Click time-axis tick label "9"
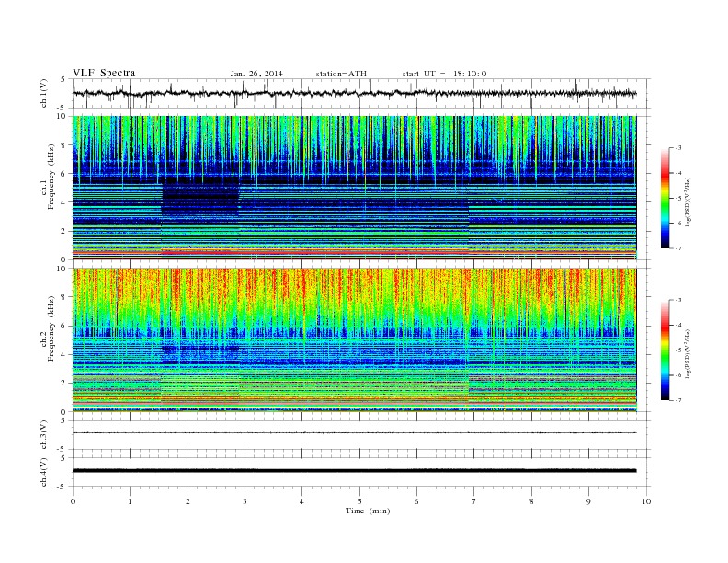The height and width of the screenshot is (563, 728). point(588,501)
